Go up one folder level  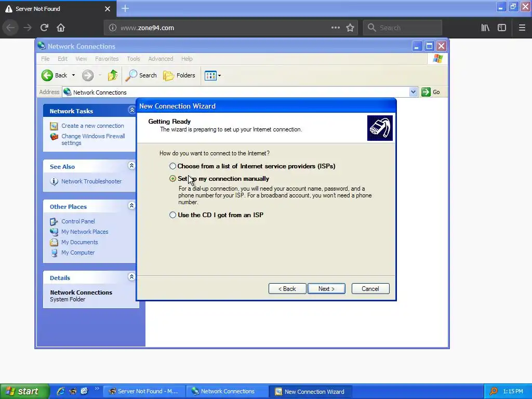click(x=113, y=75)
